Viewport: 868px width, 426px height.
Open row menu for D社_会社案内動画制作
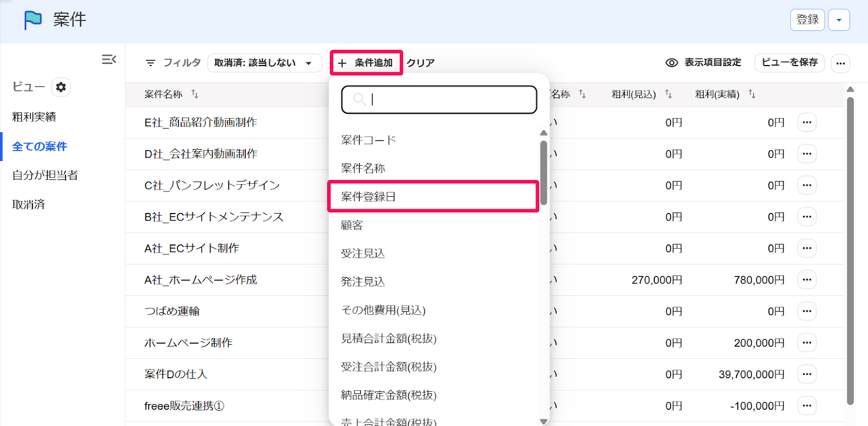click(x=807, y=154)
